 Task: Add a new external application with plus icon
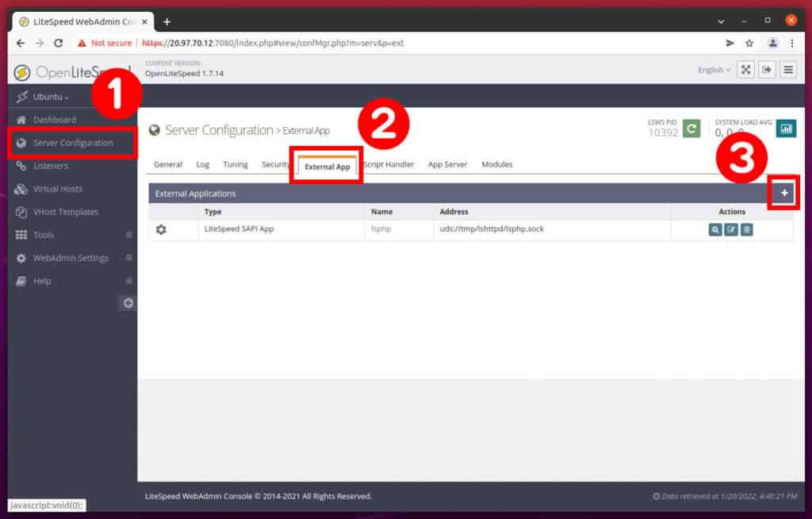[x=784, y=193]
